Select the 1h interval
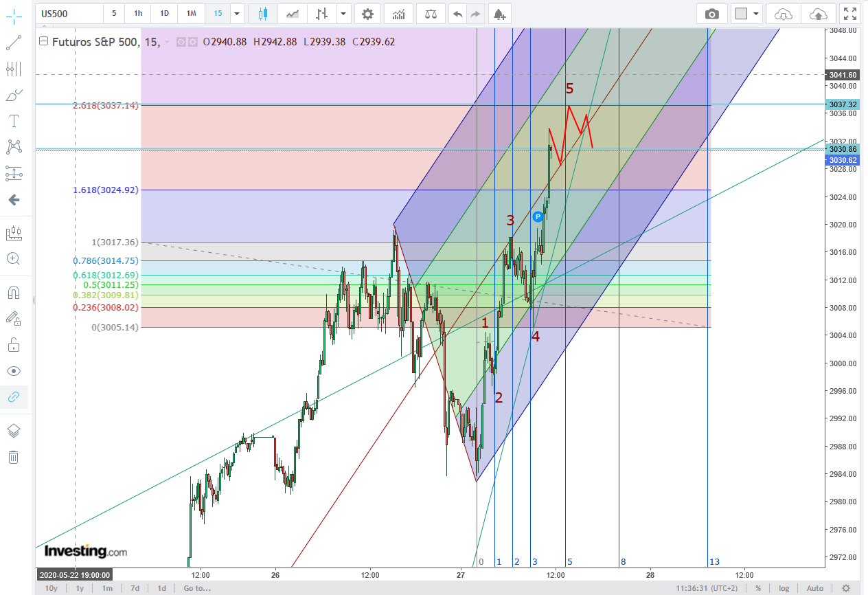 pos(138,14)
